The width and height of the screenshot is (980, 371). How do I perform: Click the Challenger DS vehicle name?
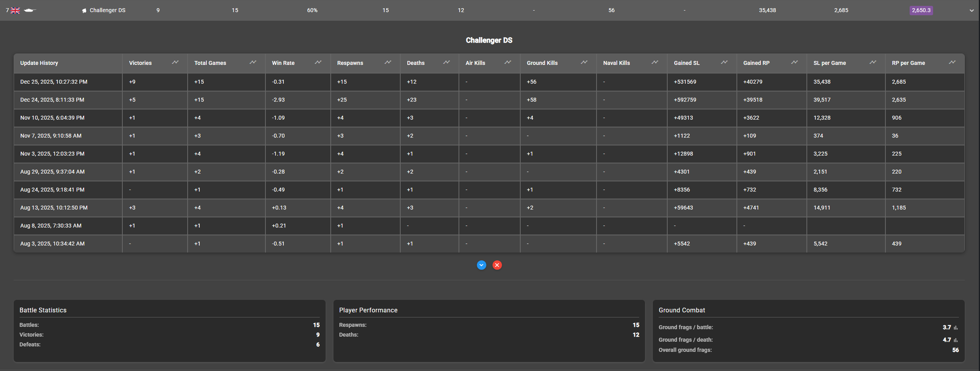(107, 10)
